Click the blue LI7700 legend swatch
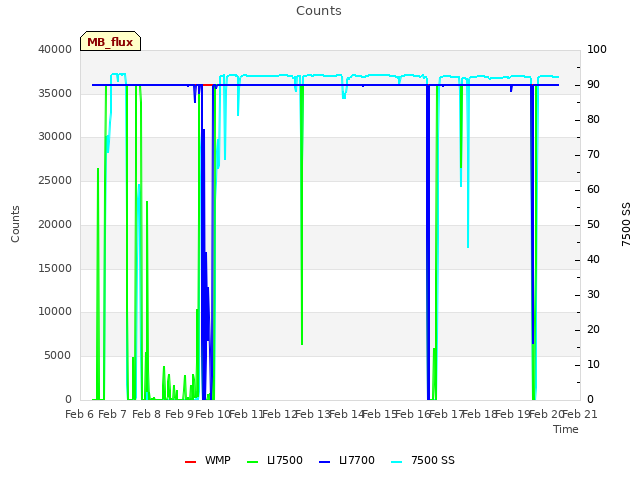 tap(324, 462)
